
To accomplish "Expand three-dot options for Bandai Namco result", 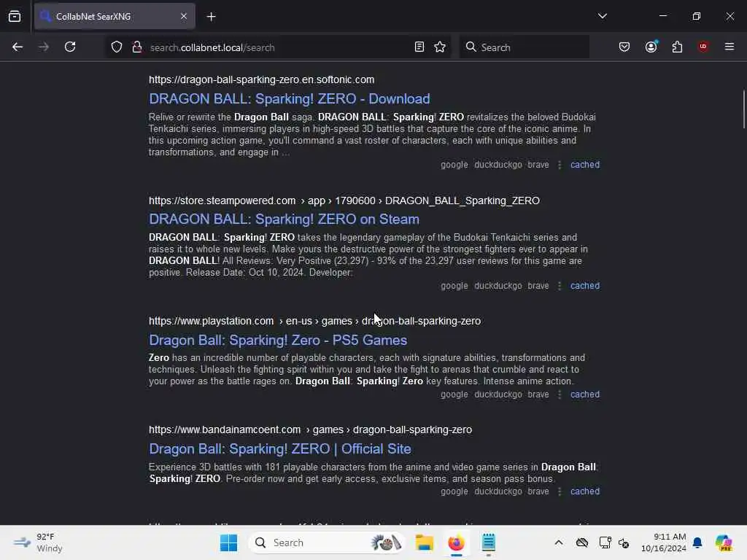I will [560, 491].
